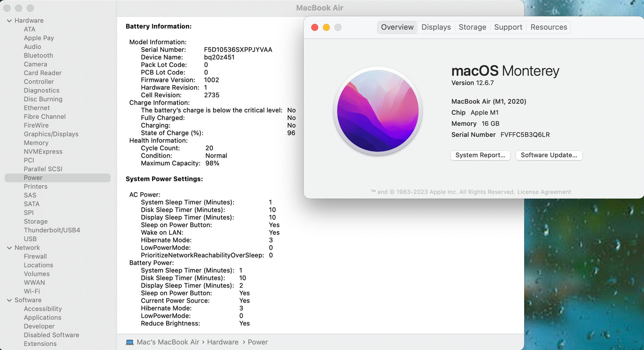Select Wi-Fi under Network
The image size is (644, 350).
coord(32,292)
